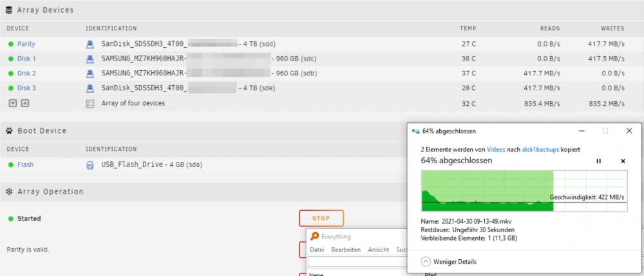Open the disk1backups destination link
Image resolution: width=644 pixels, height=276 pixels.
coord(540,150)
